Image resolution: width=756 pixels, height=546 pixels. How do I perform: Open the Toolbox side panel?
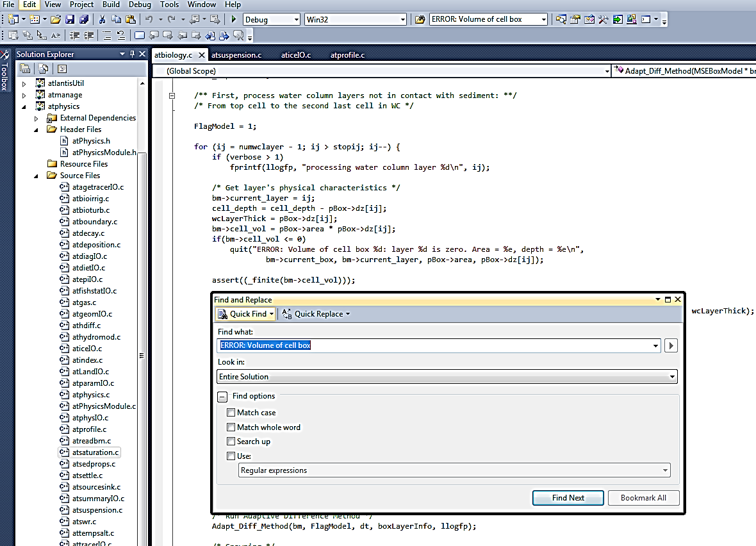click(x=5, y=72)
